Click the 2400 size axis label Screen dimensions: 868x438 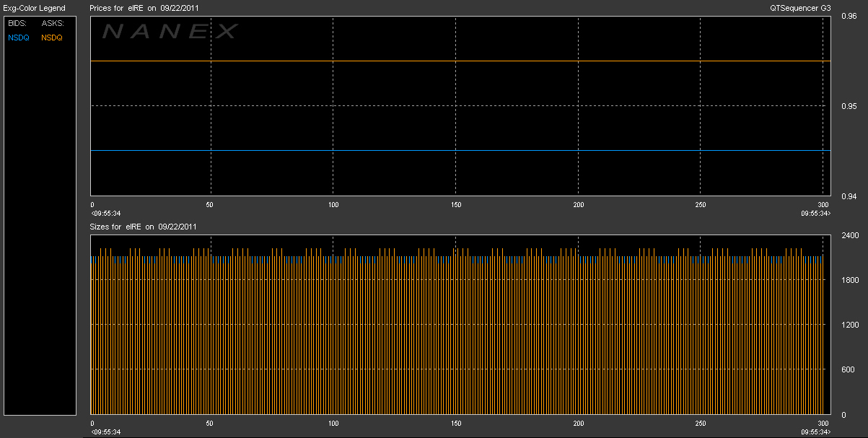click(x=849, y=235)
